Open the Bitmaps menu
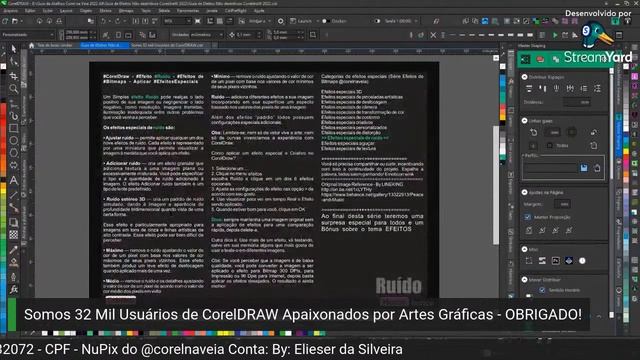The image size is (640, 360). click(x=126, y=11)
